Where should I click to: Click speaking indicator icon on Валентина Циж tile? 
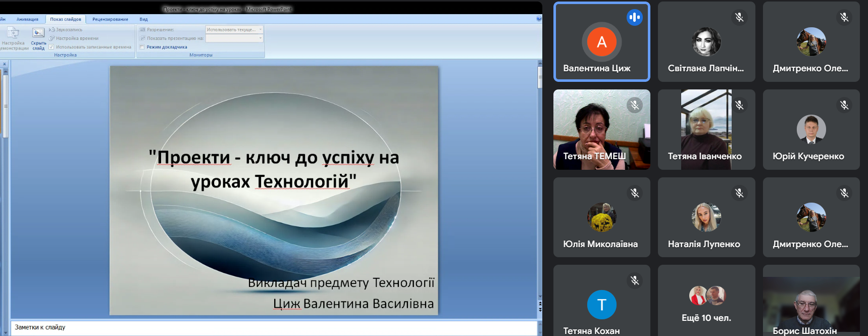point(635,17)
